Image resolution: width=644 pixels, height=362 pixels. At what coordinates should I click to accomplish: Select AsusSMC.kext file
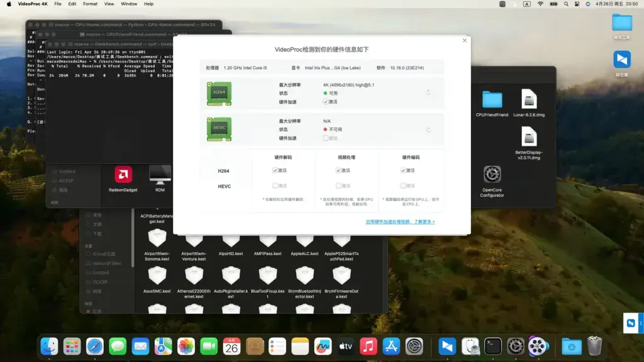coord(157,280)
